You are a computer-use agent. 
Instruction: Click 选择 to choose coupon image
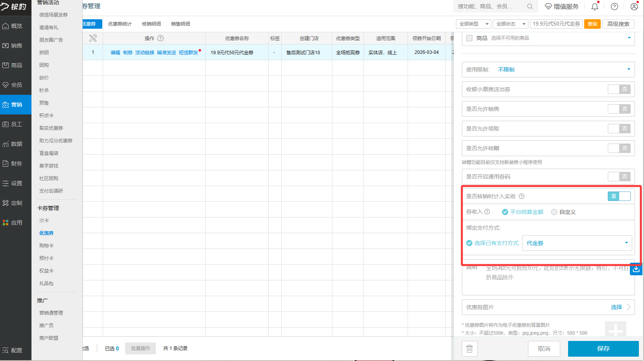click(616, 307)
